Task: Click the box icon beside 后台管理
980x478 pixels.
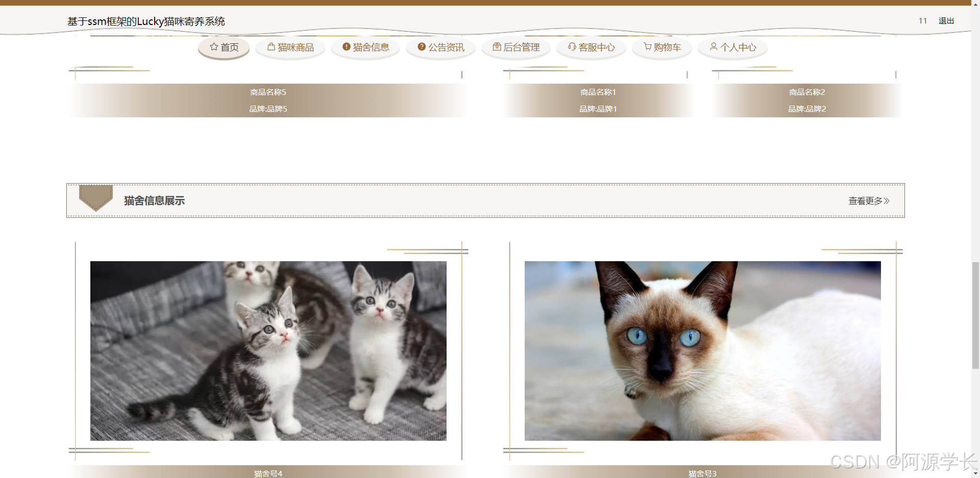Action: tap(497, 46)
